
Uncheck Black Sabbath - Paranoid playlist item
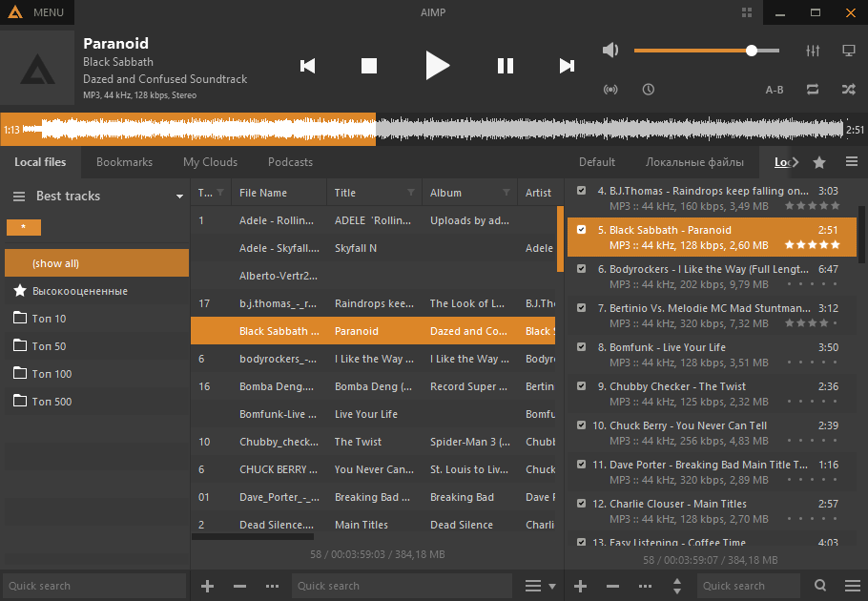[581, 229]
